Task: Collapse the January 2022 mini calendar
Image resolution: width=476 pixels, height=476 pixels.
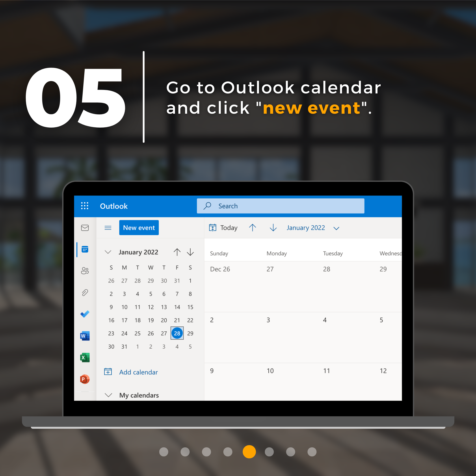Action: pyautogui.click(x=107, y=251)
